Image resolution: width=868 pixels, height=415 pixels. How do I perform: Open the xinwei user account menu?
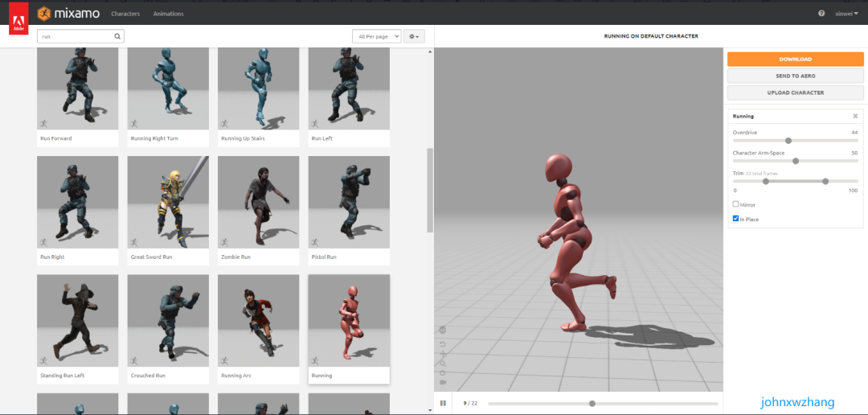click(x=847, y=14)
